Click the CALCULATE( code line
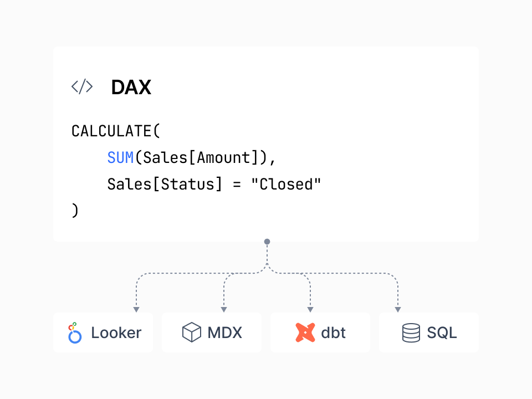This screenshot has width=532, height=399. click(x=116, y=131)
